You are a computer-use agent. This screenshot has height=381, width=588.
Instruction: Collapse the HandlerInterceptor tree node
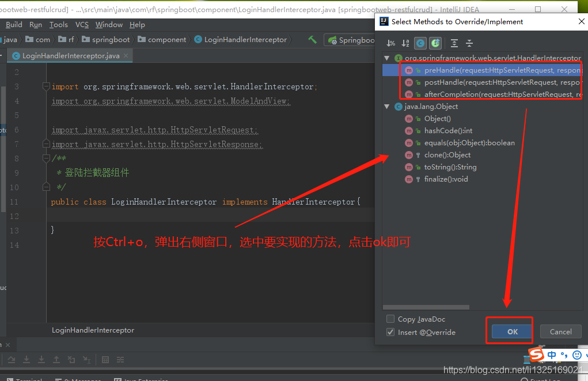coord(387,58)
